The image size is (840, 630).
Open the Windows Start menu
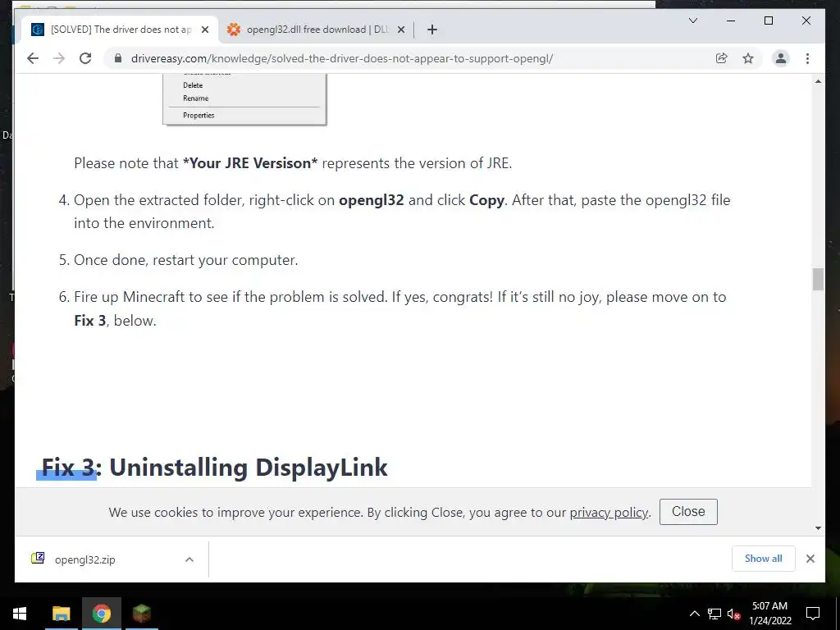pyautogui.click(x=20, y=614)
